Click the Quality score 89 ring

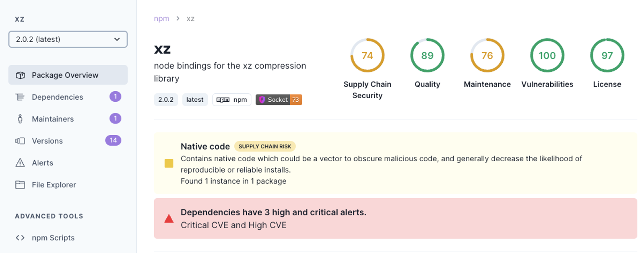pyautogui.click(x=427, y=56)
